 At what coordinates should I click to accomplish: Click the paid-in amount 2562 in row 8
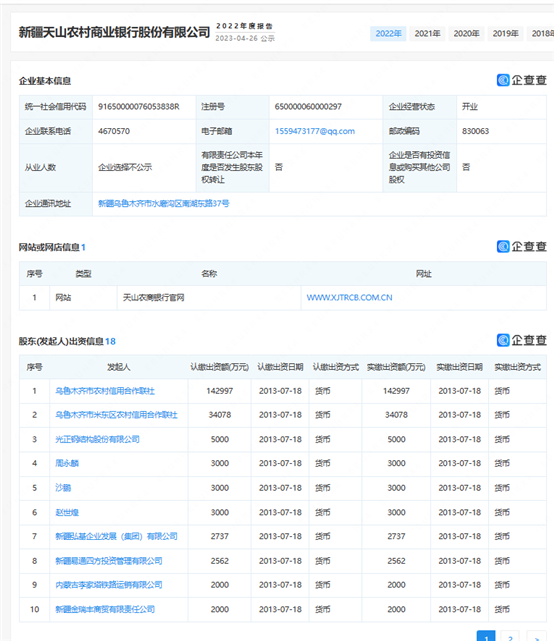(396, 561)
